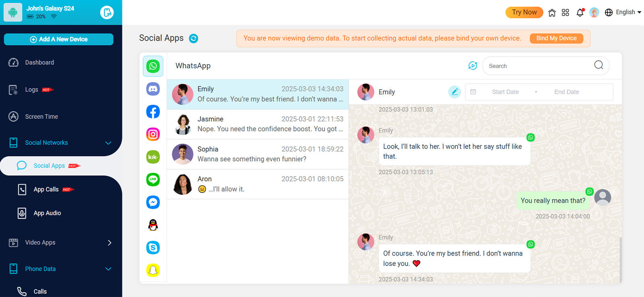
Task: Expand the Video Apps section
Action: 109,243
